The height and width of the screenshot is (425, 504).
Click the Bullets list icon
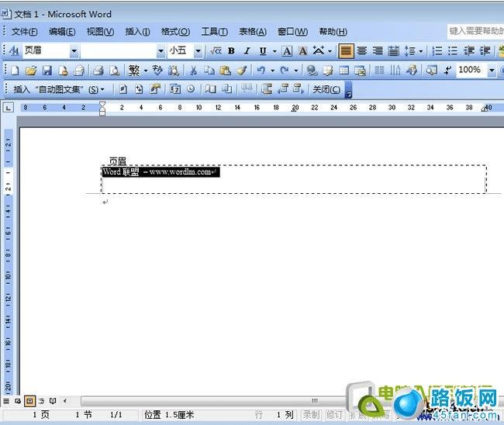(x=453, y=51)
